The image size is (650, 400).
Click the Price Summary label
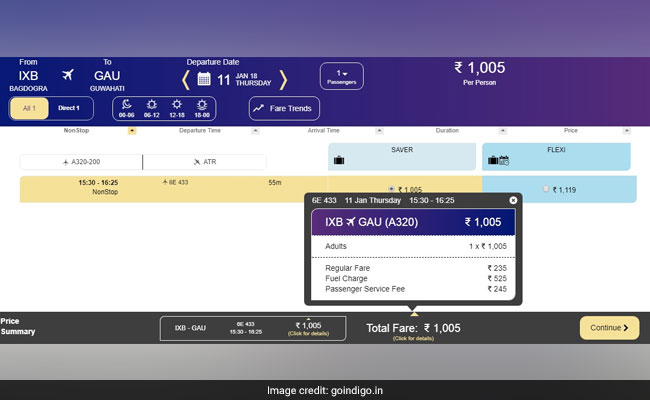(18, 326)
